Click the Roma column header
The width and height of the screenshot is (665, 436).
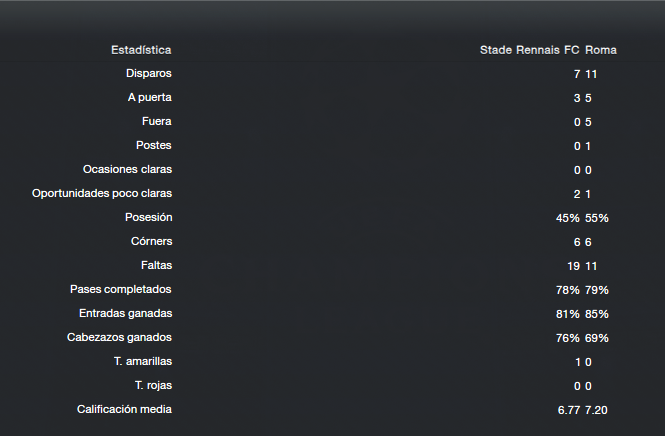(x=601, y=50)
